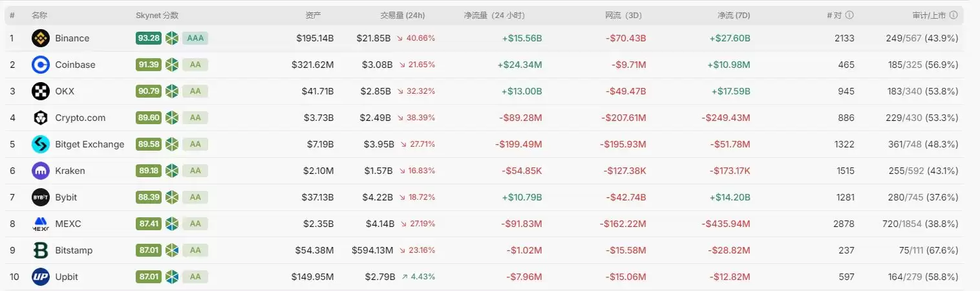Click the Skynet badge icon next to Binance score
Viewport: 980px width, 291px height.
coord(172,38)
